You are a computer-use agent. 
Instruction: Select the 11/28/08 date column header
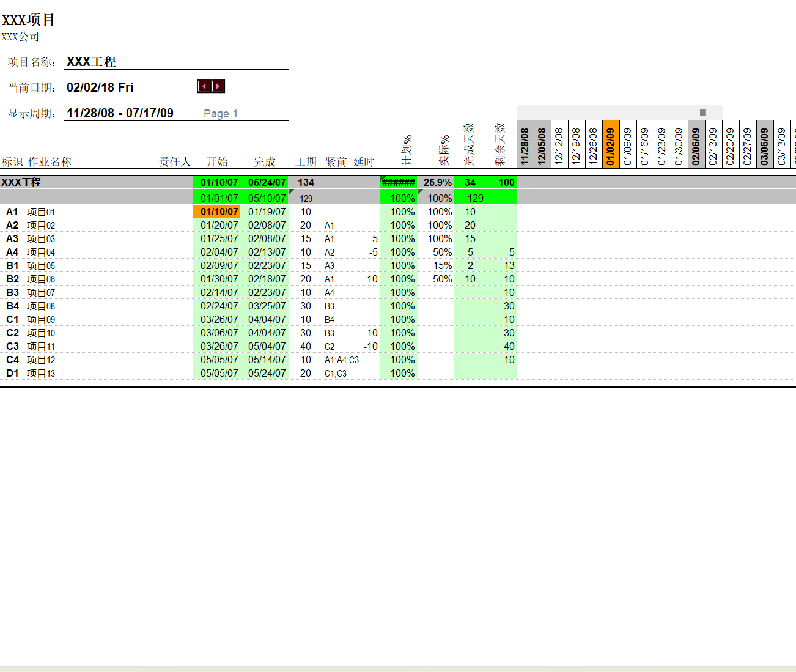525,144
